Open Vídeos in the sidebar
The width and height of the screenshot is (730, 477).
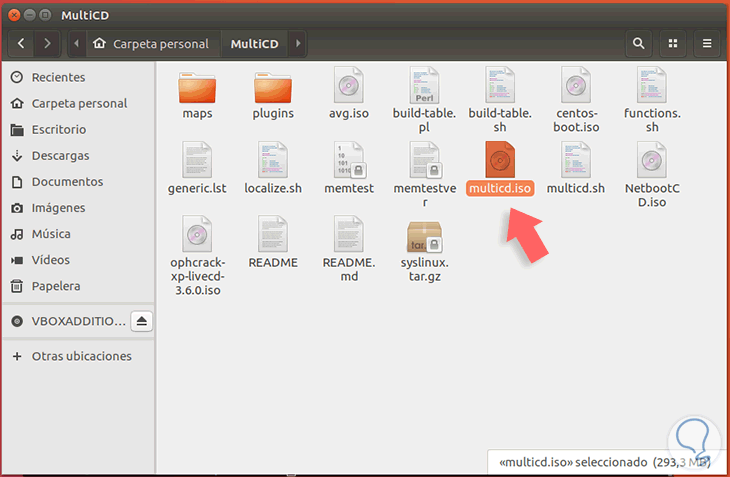point(78,260)
